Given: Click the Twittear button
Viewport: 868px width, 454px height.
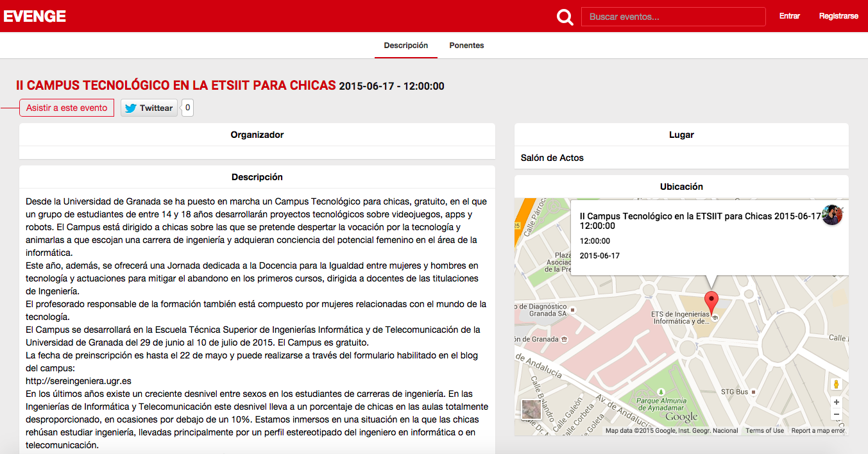Looking at the screenshot, I should pos(149,108).
